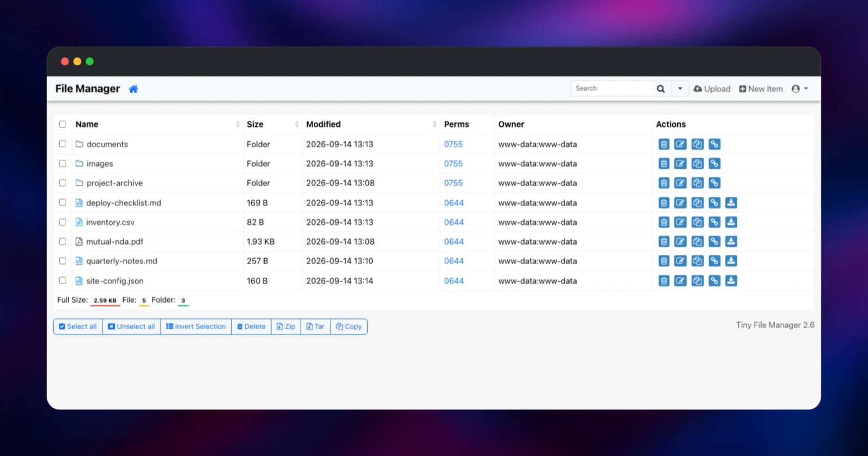Click the Tar button
This screenshot has height=456, width=868.
pos(316,326)
